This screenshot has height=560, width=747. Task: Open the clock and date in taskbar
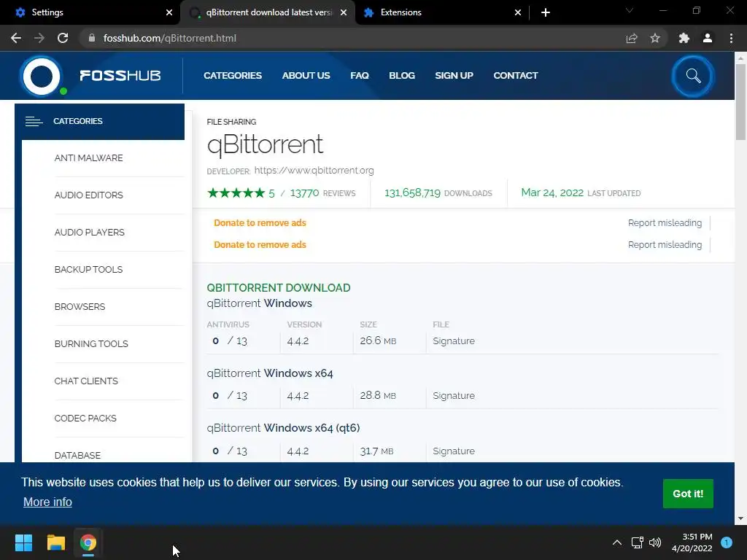tap(692, 542)
